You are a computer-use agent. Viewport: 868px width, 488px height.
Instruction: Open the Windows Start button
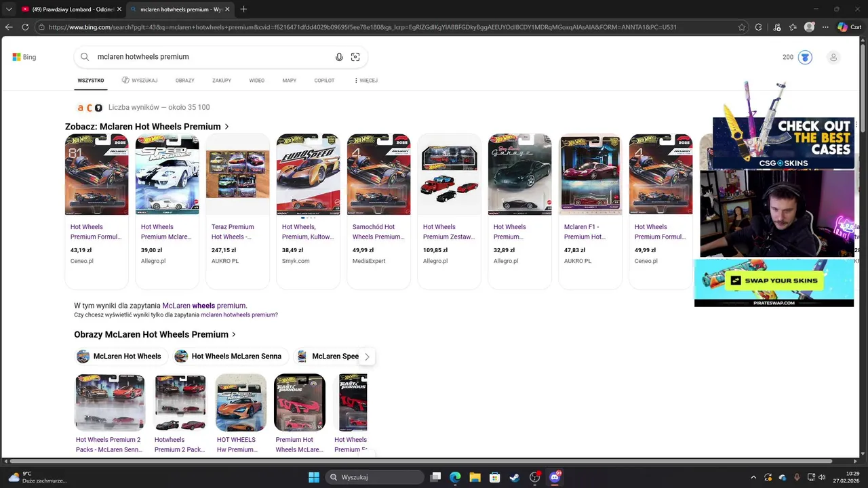tap(314, 477)
